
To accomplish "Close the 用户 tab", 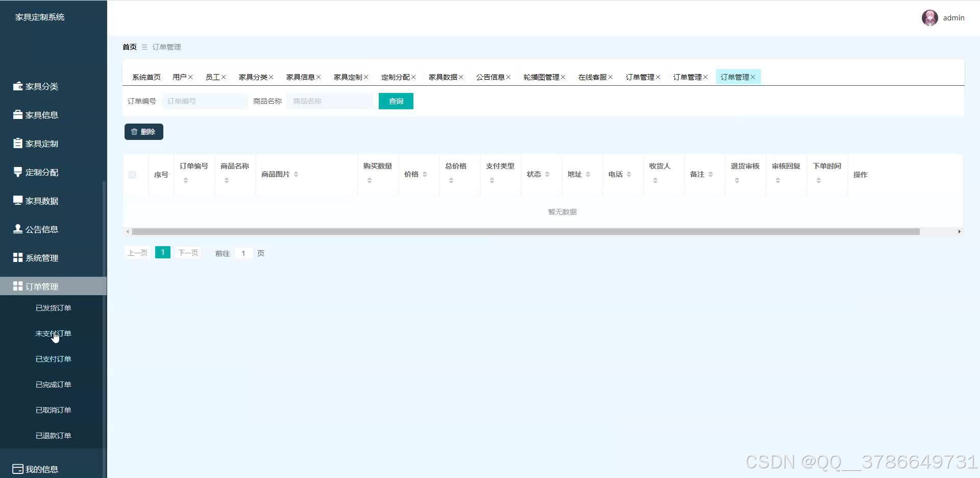I will tap(190, 77).
